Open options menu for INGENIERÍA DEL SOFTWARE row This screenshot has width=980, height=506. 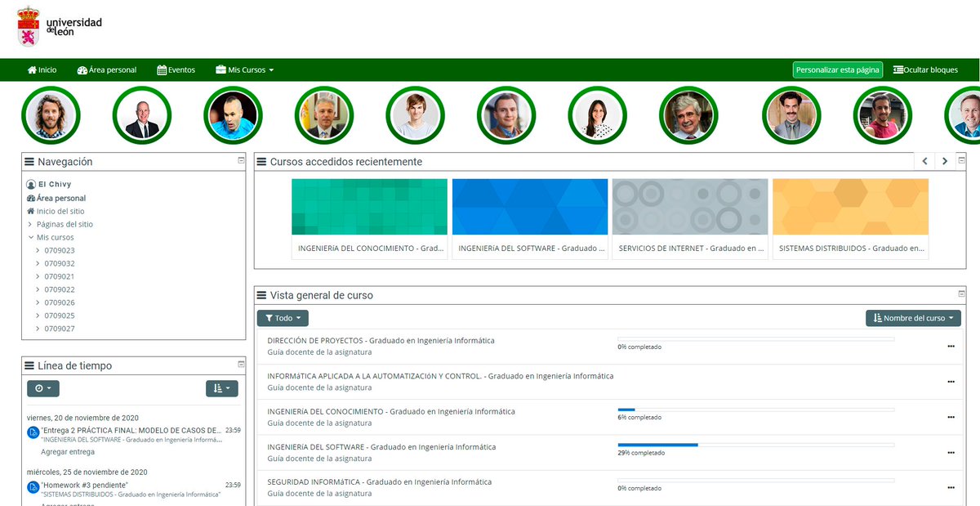[x=951, y=452]
